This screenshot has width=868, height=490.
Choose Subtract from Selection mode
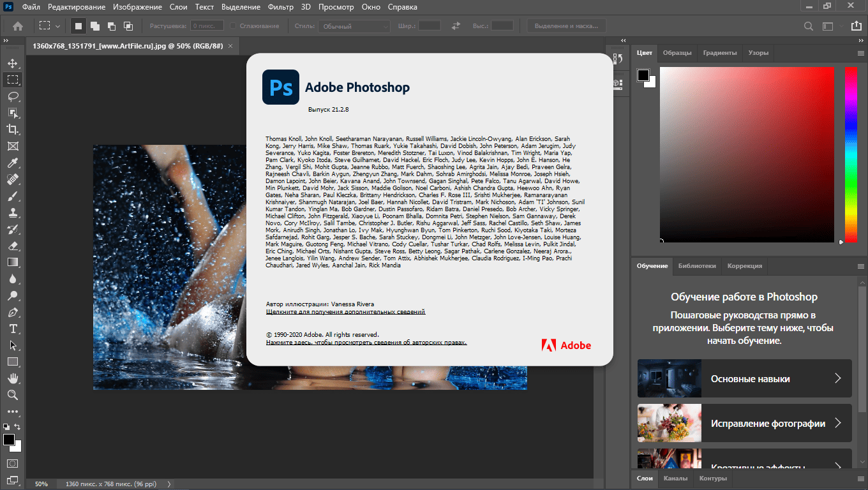[x=112, y=26]
